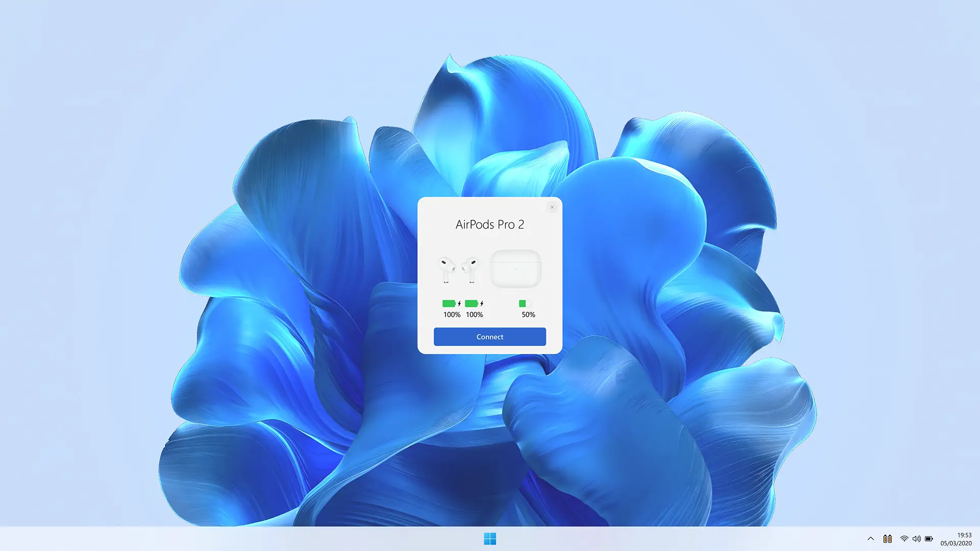Click the leftmost 100% battery percentage label
This screenshot has width=980, height=551.
coord(452,315)
